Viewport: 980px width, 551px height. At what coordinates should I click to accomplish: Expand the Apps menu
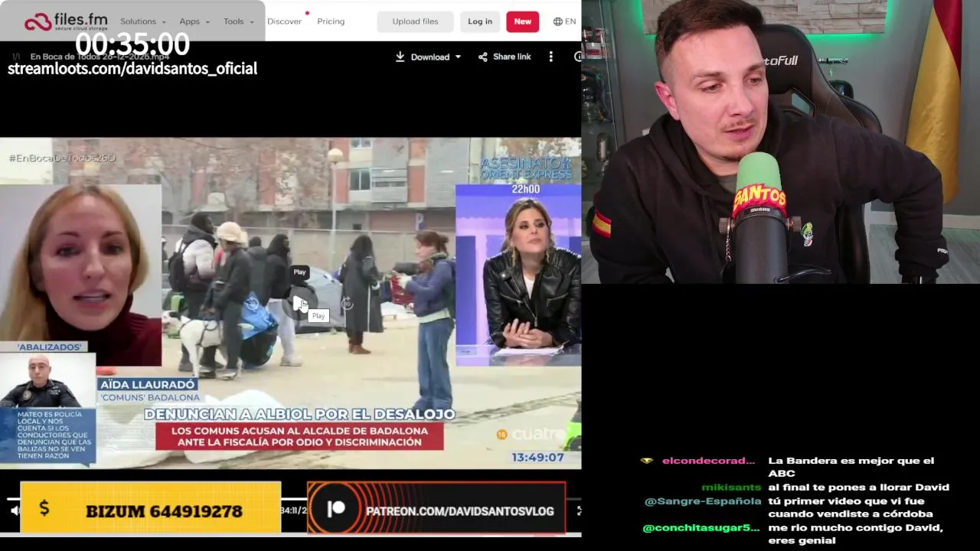coord(194,21)
